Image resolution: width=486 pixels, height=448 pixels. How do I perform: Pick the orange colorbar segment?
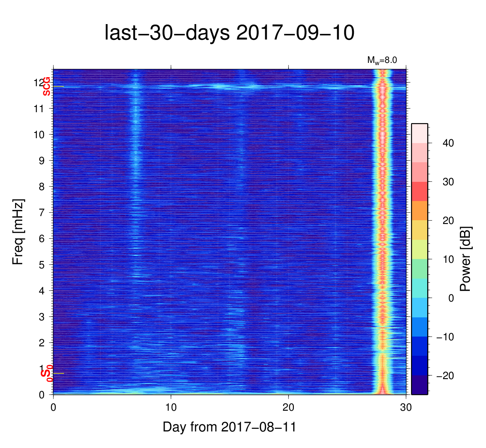419,210
